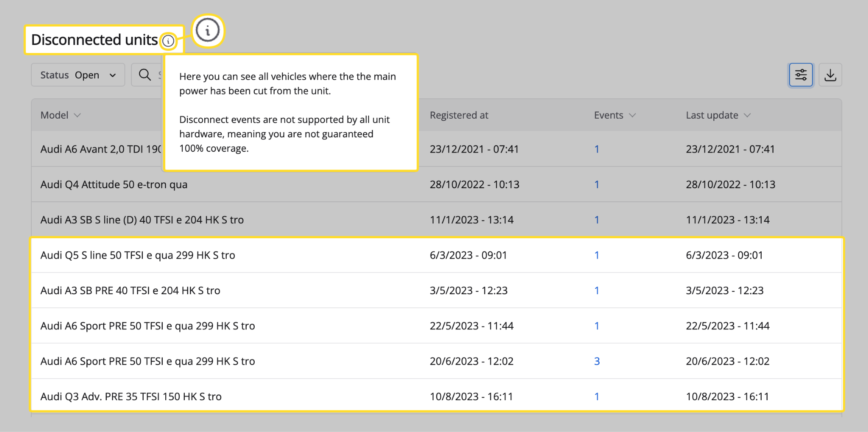Click the Registered at column header

pos(459,115)
